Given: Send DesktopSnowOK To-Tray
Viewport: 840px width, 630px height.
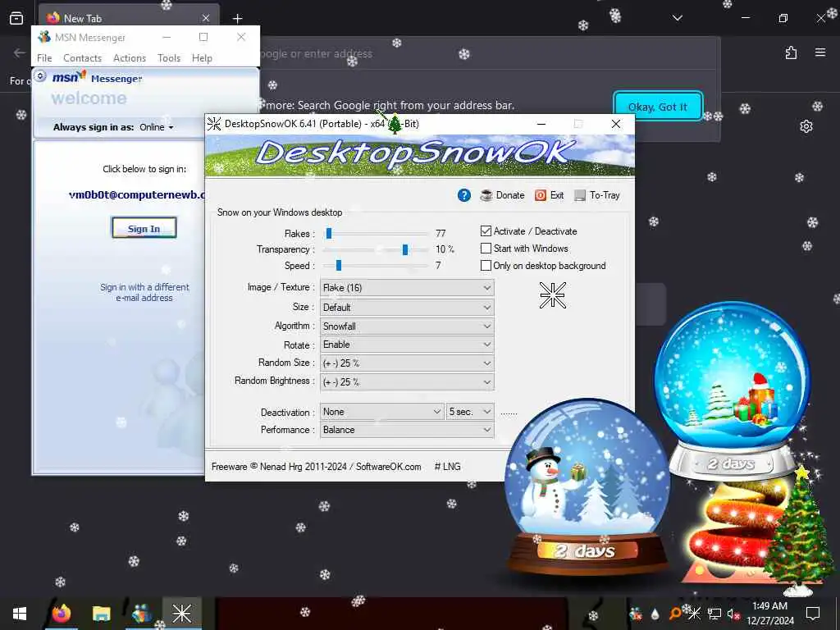Looking at the screenshot, I should [597, 195].
